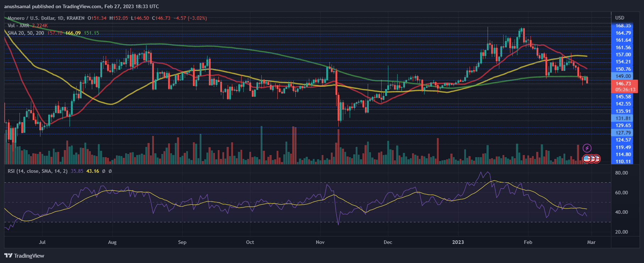This screenshot has height=263, width=644.
Task: Open the USD currency selector on price axis
Action: pyautogui.click(x=620, y=18)
